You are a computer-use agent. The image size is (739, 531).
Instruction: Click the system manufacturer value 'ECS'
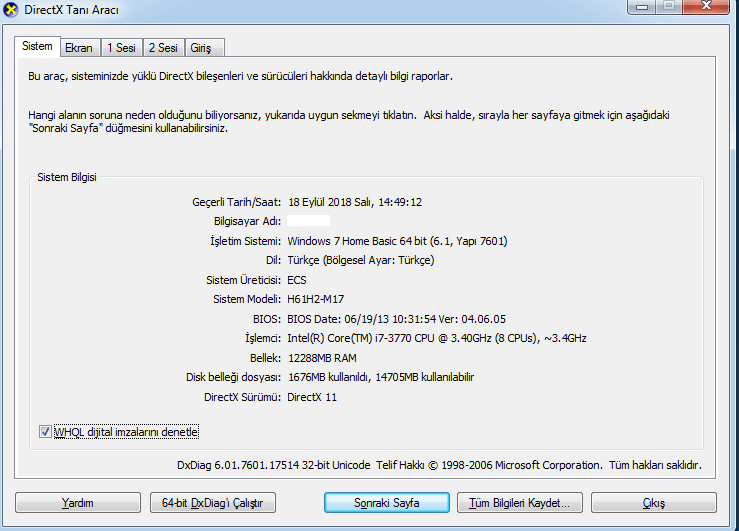tap(297, 280)
